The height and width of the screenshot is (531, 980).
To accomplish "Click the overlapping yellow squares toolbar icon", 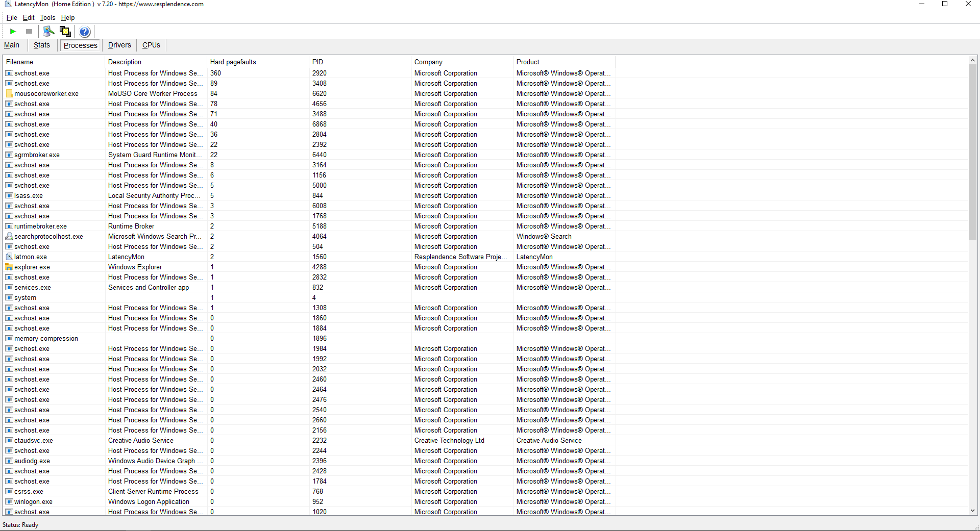I will 65,32.
